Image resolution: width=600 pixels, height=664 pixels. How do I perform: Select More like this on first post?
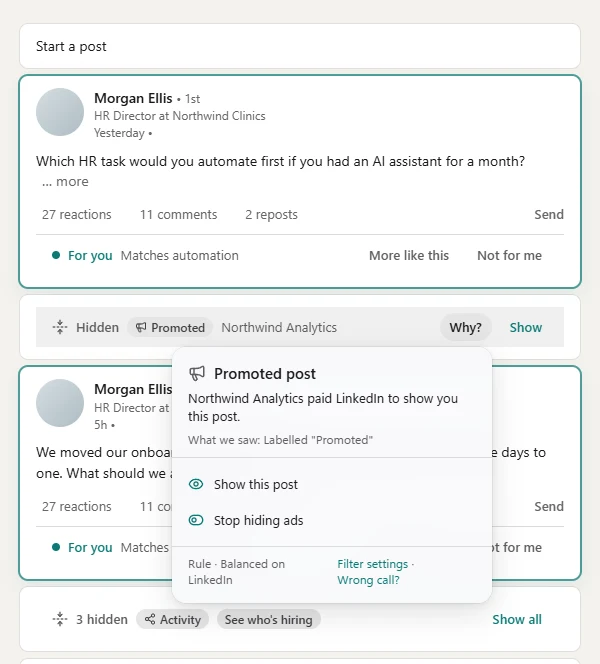coord(409,256)
